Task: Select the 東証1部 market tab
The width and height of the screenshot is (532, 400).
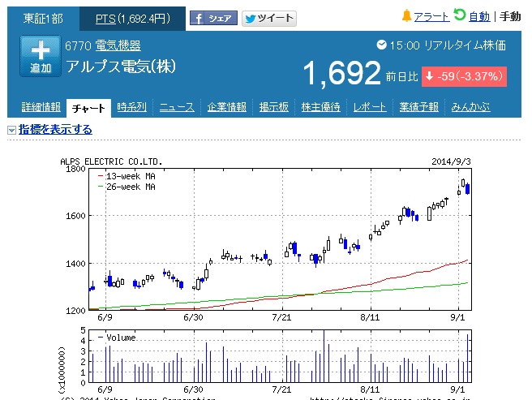Action: 40,18
